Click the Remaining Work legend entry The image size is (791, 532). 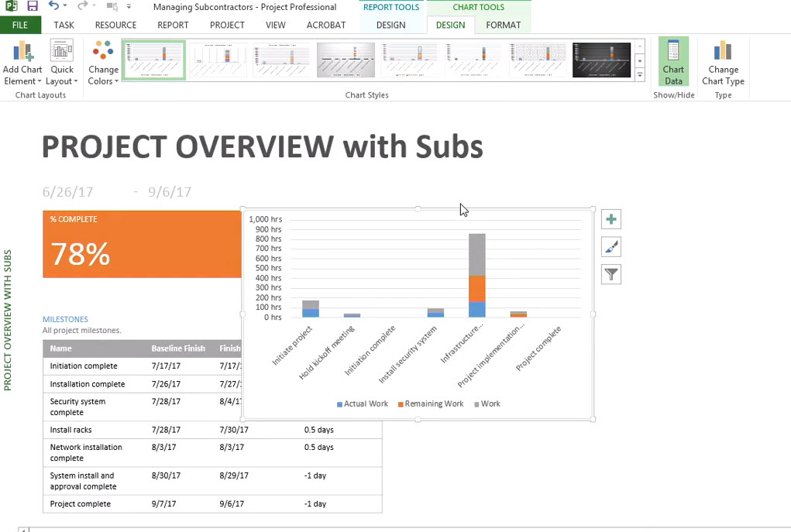tap(434, 404)
